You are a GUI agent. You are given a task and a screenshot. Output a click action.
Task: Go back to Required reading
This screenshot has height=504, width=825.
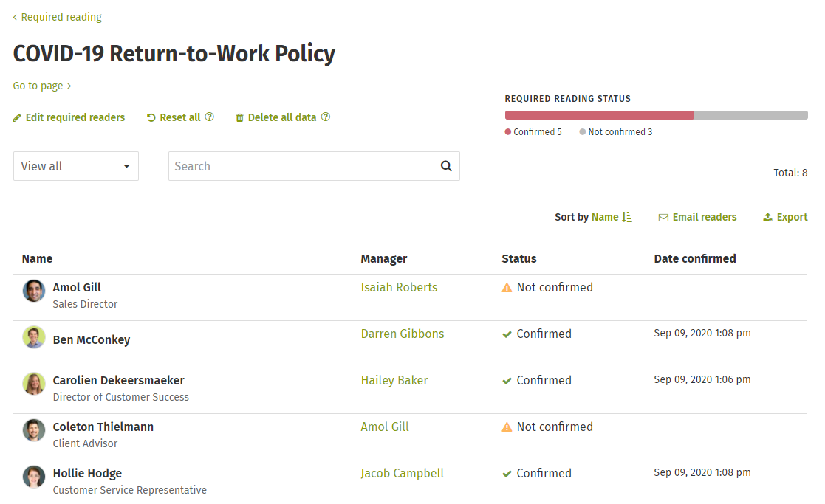58,17
